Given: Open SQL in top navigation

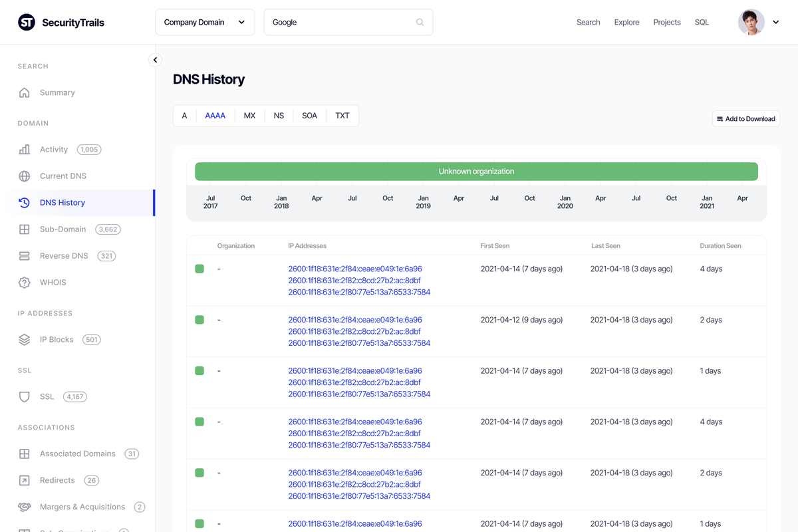Looking at the screenshot, I should point(702,23).
